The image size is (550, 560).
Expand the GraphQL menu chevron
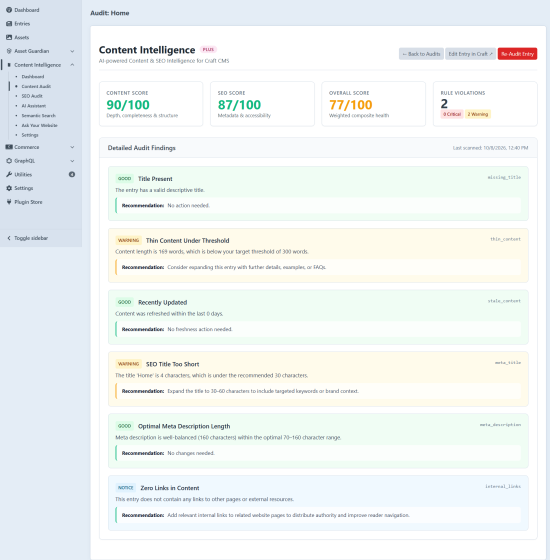(72, 161)
